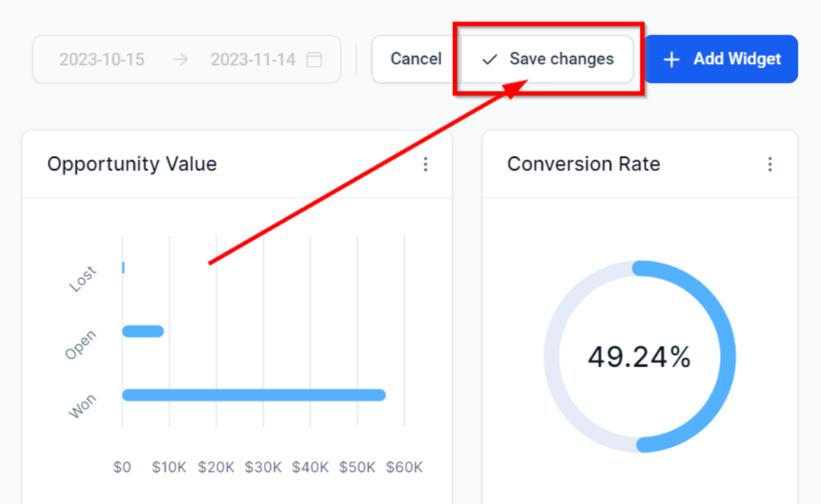
Task: Click the 49.24% value in the donut
Action: (639, 357)
